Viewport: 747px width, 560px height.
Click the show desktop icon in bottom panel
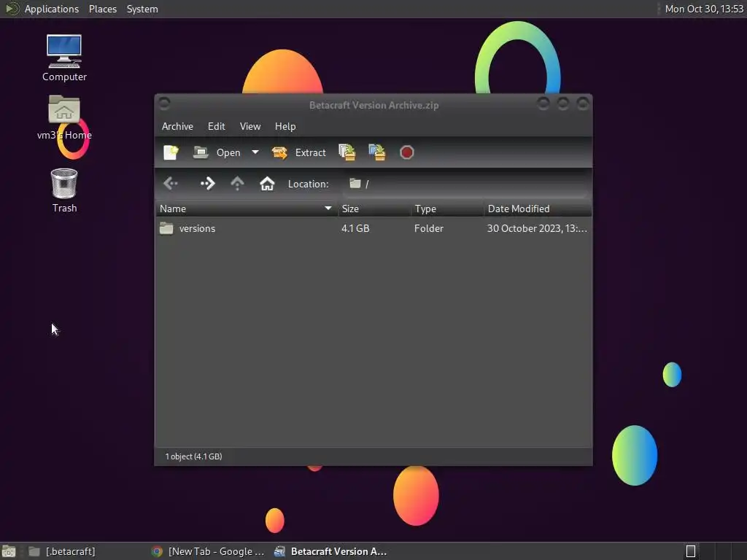9,551
